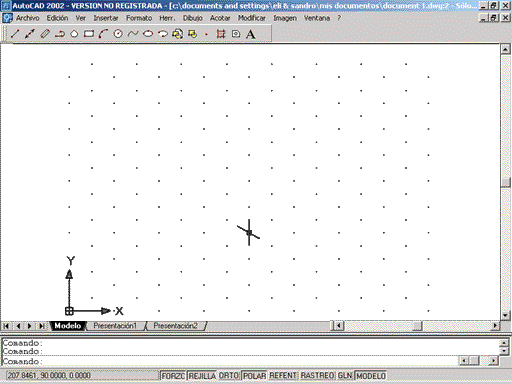
Task: Select the Line draw tool
Action: point(15,34)
